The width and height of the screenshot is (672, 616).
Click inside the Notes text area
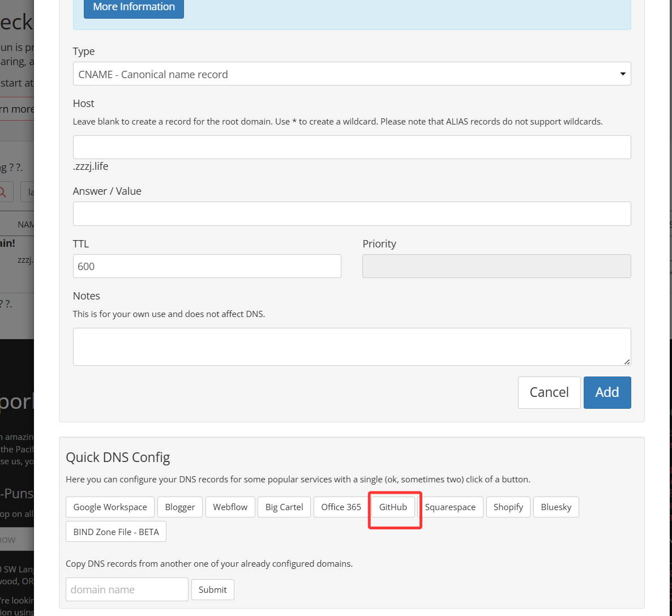pyautogui.click(x=352, y=347)
